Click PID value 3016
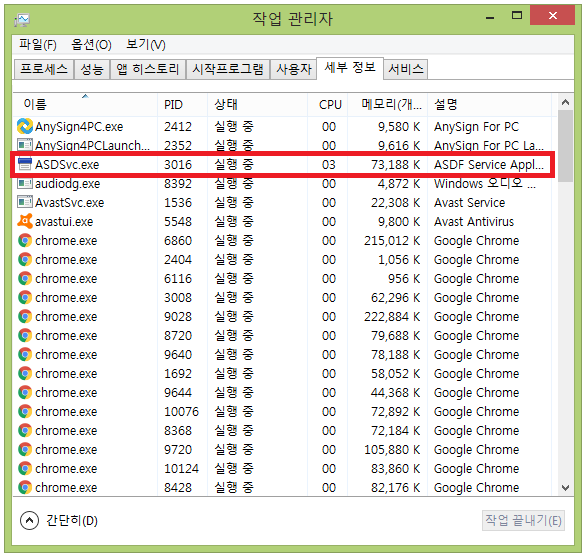 click(178, 164)
